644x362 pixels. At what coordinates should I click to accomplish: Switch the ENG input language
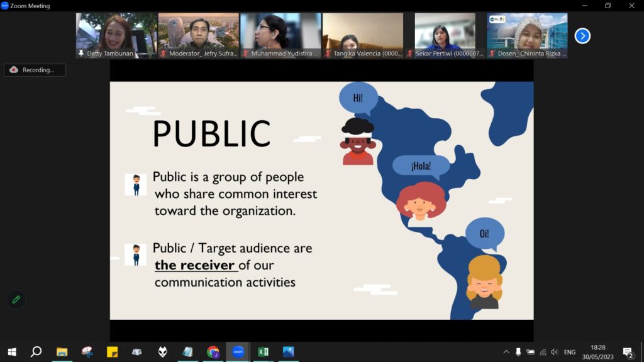click(x=569, y=352)
